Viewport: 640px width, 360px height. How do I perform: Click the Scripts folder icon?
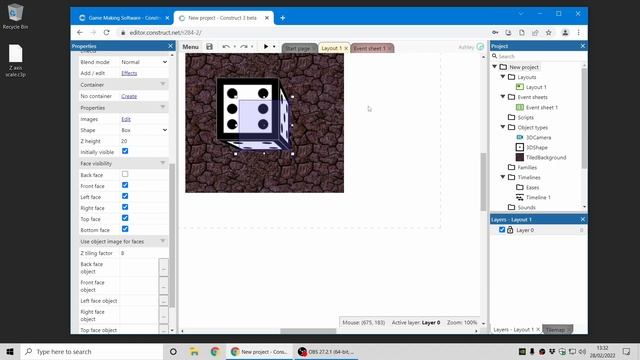pos(511,117)
